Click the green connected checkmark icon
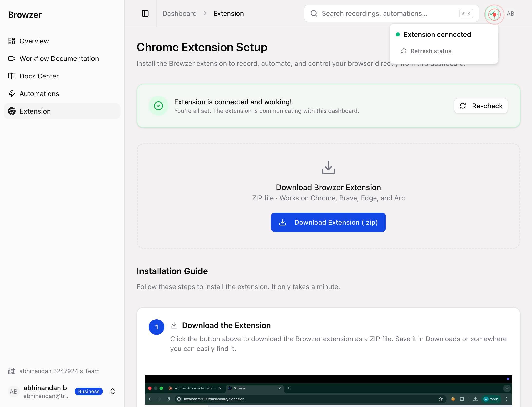532x407 pixels. pos(158,106)
